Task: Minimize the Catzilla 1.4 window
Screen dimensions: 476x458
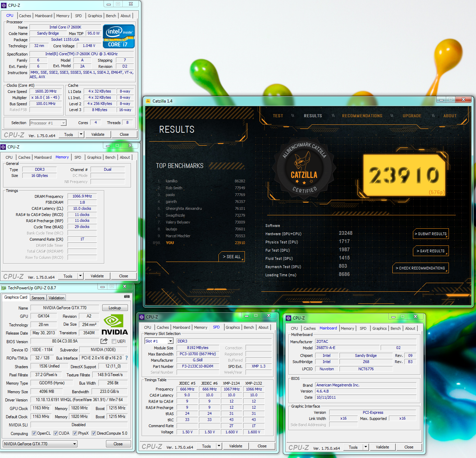Action: (x=441, y=100)
